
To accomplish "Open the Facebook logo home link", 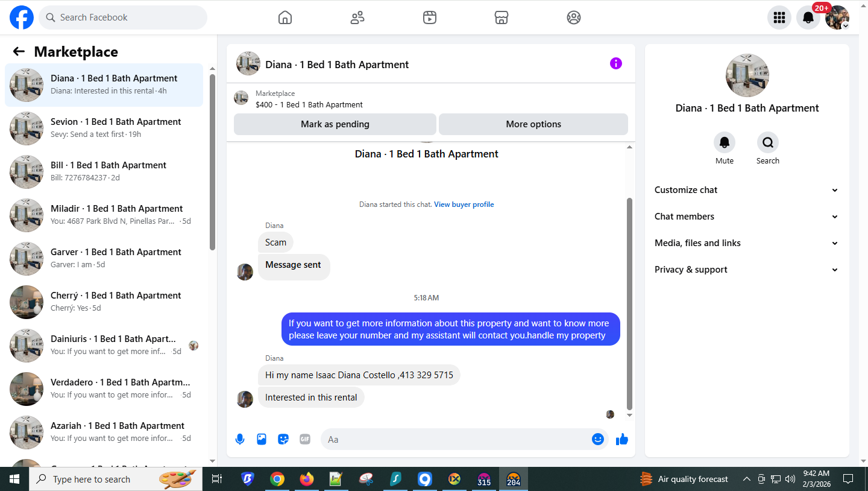I will [22, 17].
